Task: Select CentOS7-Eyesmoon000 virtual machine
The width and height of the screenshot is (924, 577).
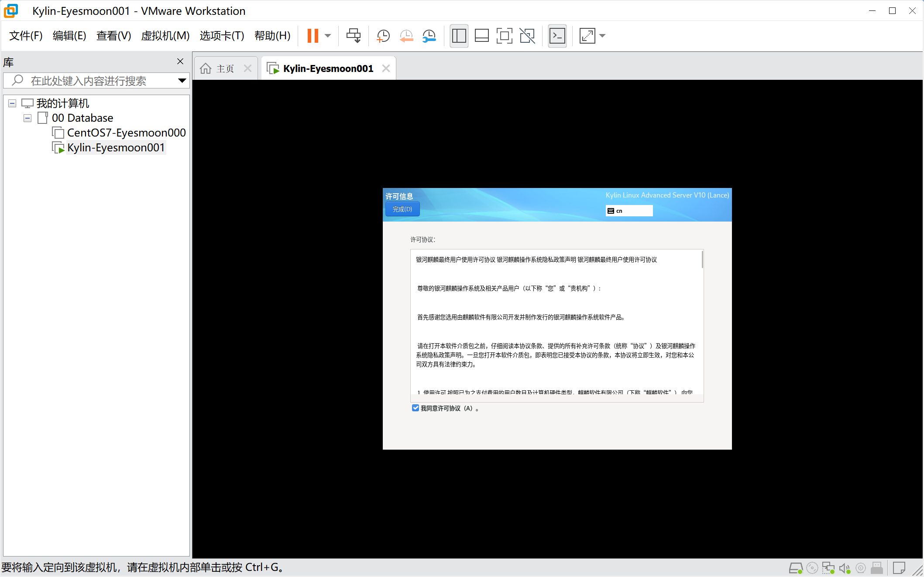Action: tap(127, 133)
